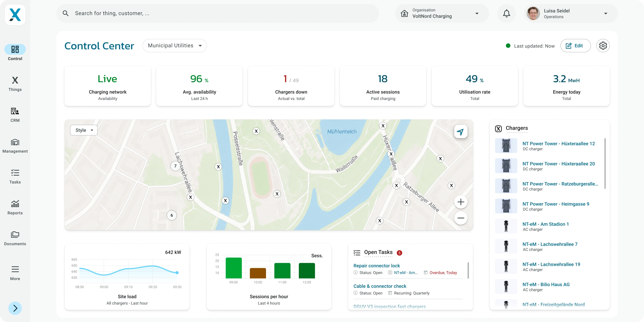Expand the sidebar with the arrow button

point(15,308)
